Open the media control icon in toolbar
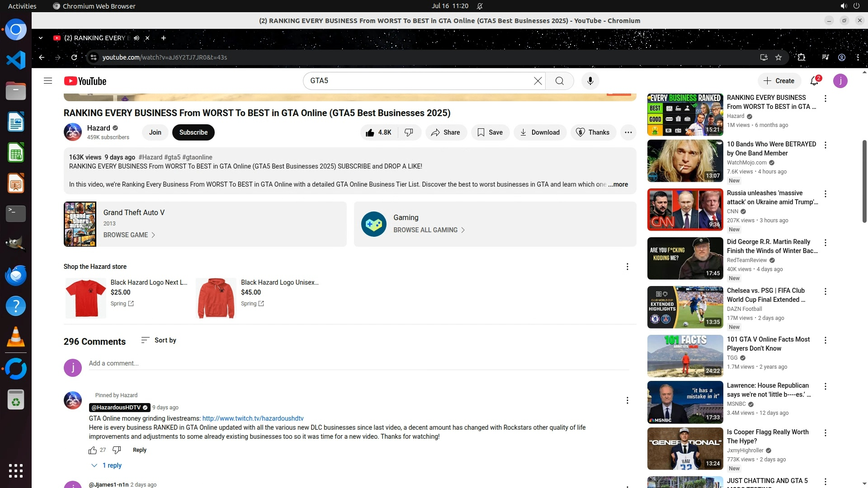 coord(826,57)
